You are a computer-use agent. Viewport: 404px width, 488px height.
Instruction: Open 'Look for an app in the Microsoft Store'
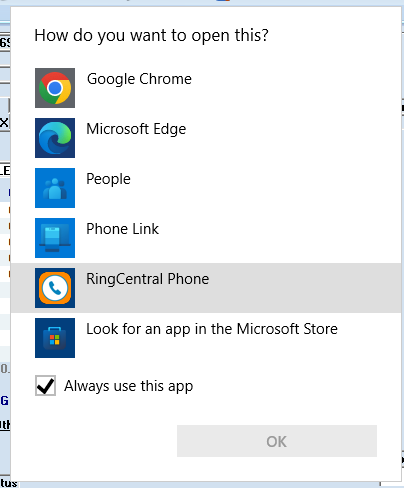click(x=212, y=329)
